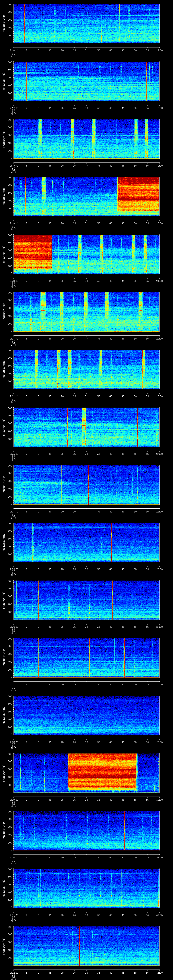Click the '26:00' end time label
The height and width of the screenshot is (980, 173).
click(159, 569)
